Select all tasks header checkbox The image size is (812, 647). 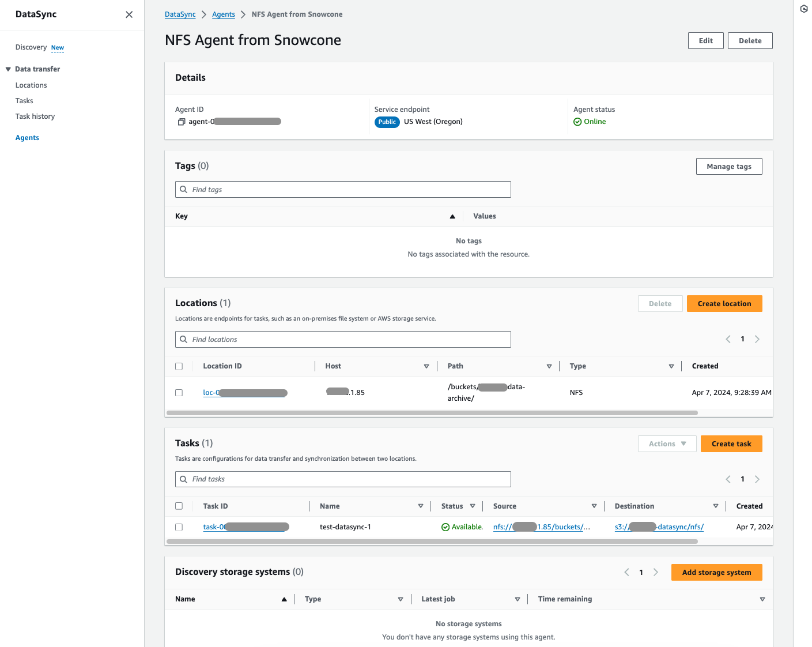point(179,506)
